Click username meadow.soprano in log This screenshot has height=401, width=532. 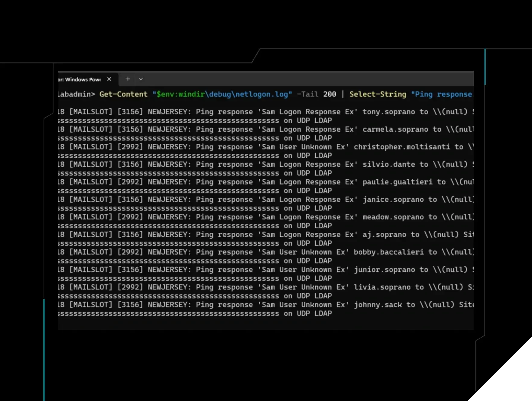(x=393, y=217)
